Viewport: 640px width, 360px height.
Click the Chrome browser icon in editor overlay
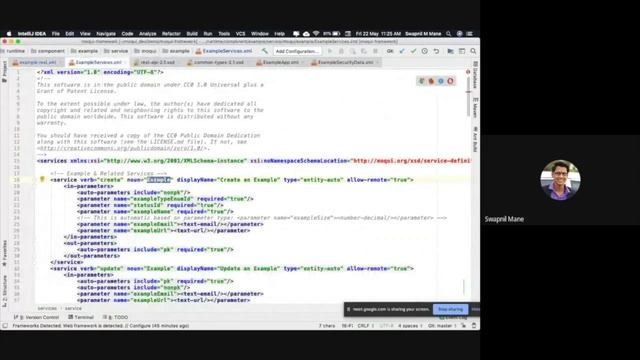tap(422, 81)
